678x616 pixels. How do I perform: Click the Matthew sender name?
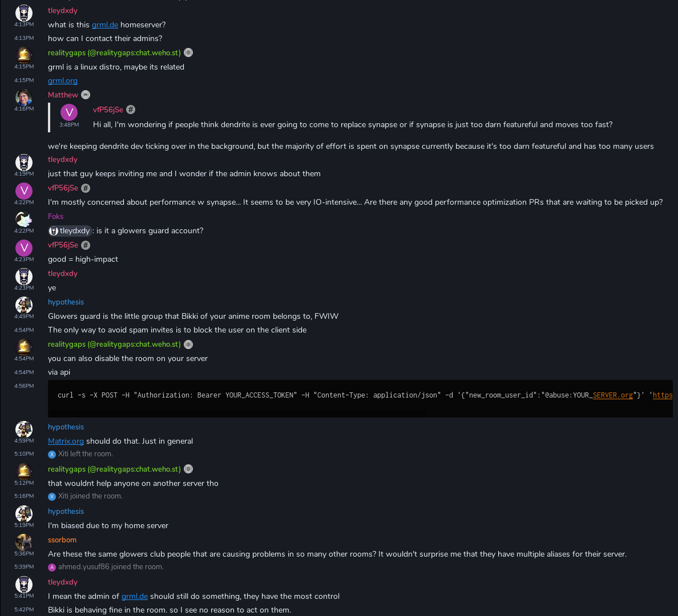63,95
